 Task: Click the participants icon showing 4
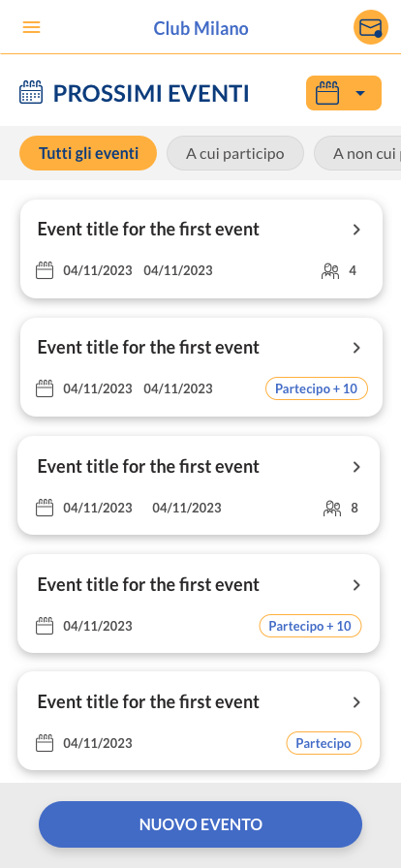330,270
